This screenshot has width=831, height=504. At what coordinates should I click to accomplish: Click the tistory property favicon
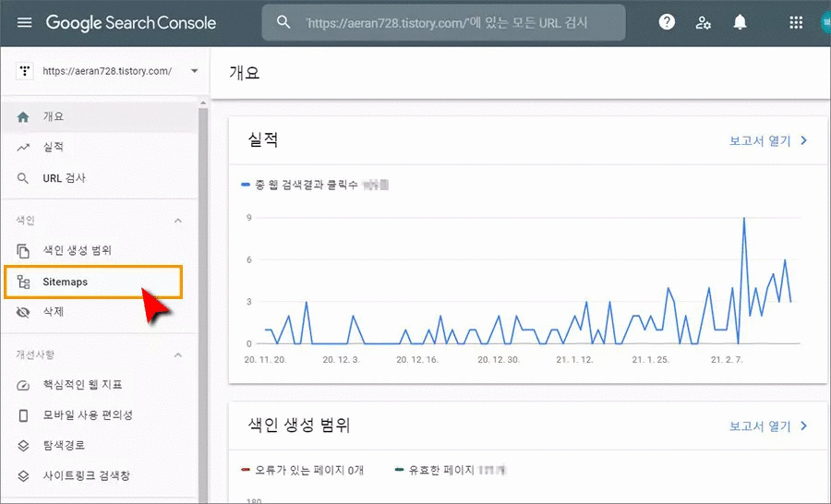coord(24,71)
